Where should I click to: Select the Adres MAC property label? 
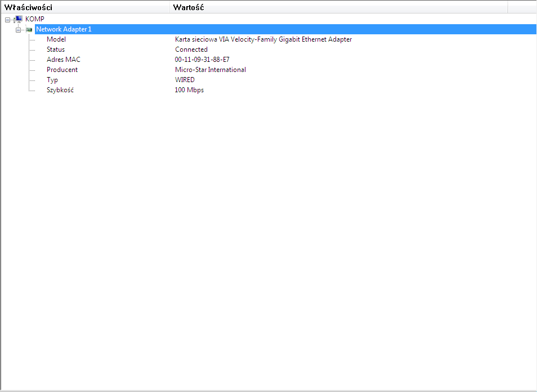click(x=64, y=60)
